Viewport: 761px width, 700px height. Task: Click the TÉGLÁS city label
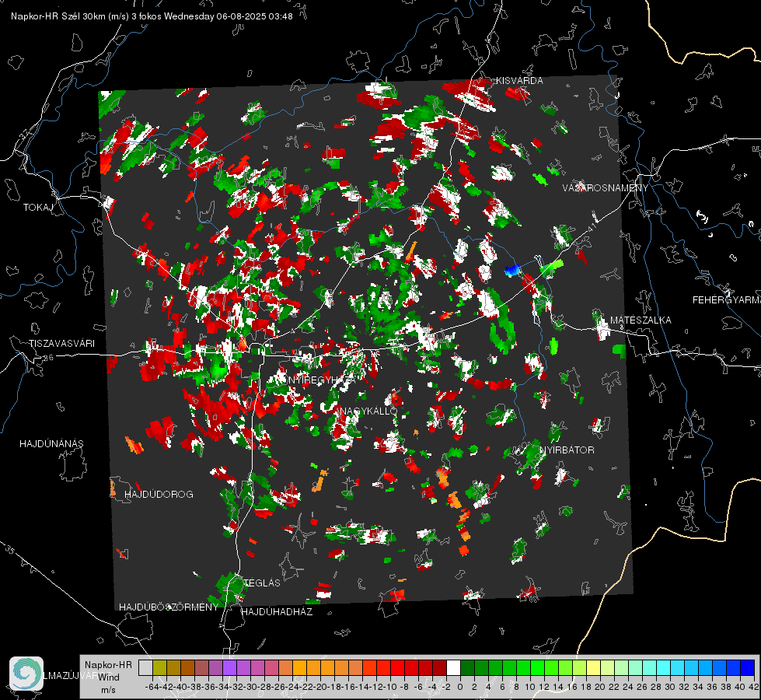[x=262, y=583]
